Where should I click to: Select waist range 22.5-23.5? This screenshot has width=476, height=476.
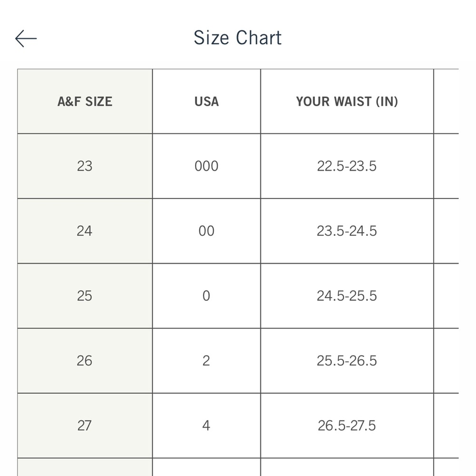pos(347,166)
